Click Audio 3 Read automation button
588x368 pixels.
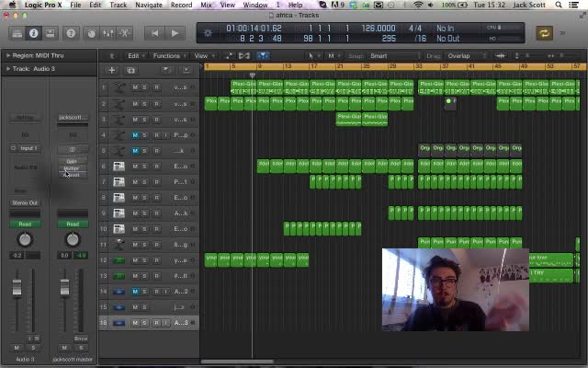[x=25, y=224]
